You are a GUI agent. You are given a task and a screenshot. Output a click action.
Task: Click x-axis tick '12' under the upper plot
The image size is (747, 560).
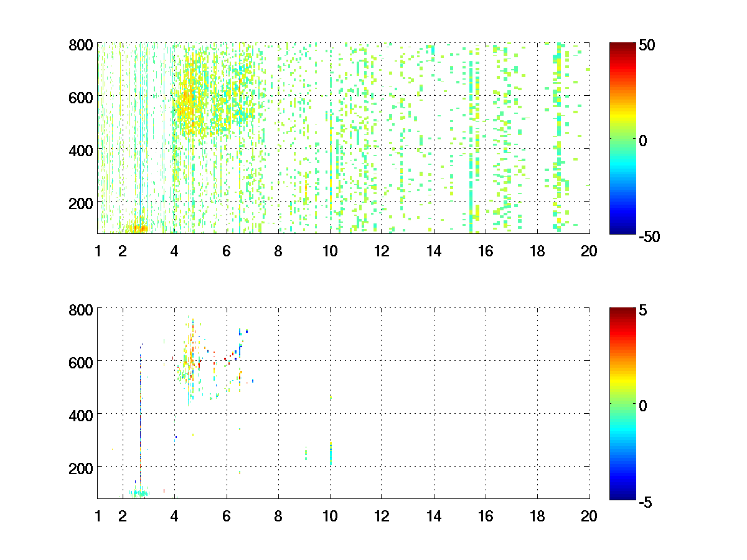point(382,251)
